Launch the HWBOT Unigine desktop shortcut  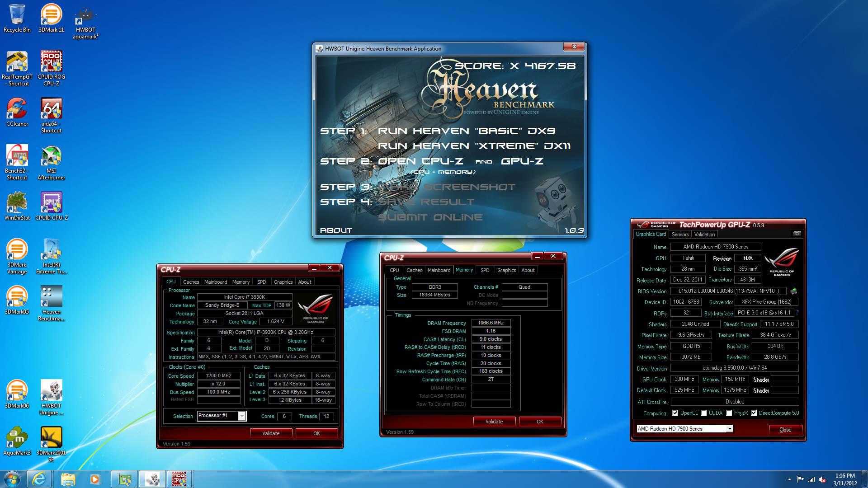(51, 397)
